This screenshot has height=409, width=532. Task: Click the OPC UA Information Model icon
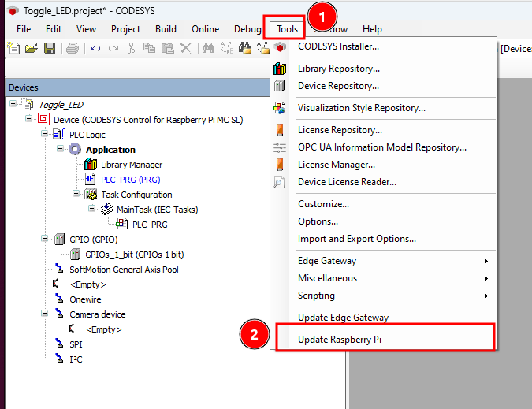tap(280, 147)
